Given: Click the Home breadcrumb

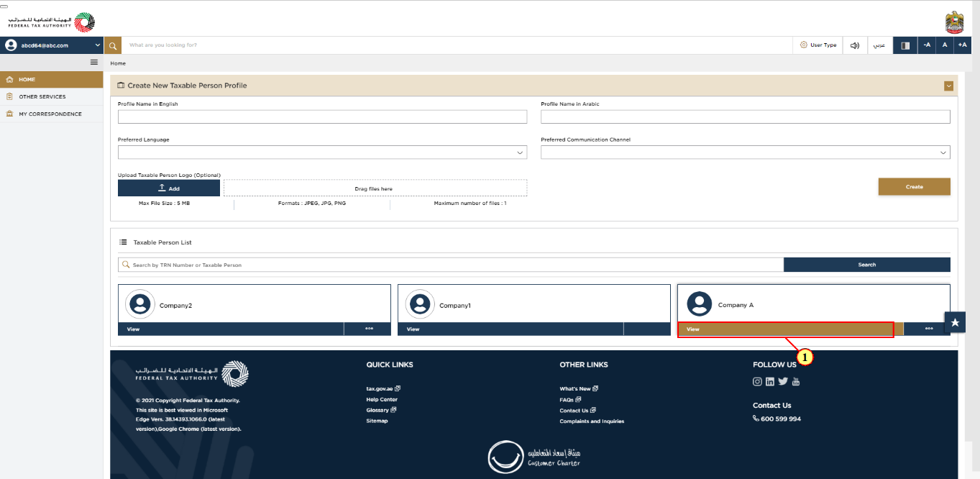Looking at the screenshot, I should click(118, 63).
